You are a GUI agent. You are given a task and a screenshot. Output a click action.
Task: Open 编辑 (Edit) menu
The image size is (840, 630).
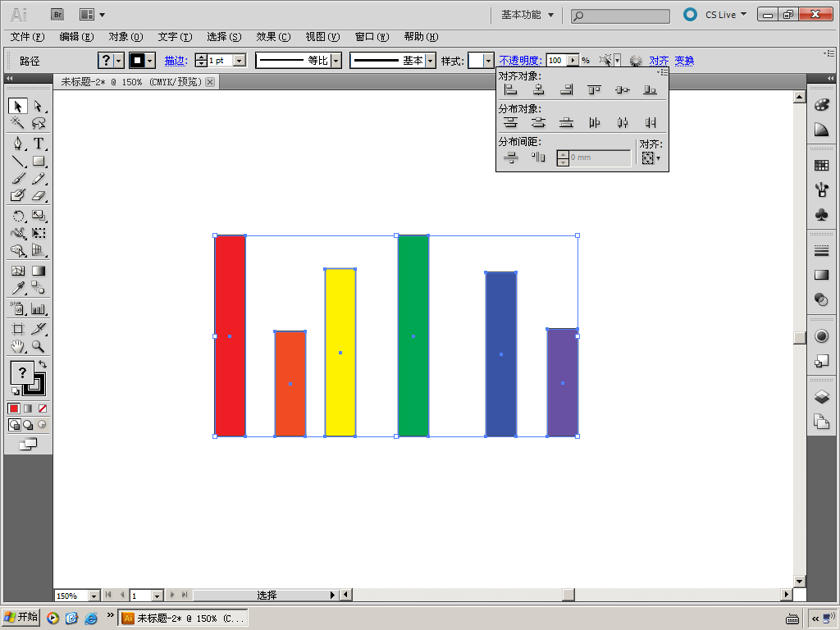(76, 37)
